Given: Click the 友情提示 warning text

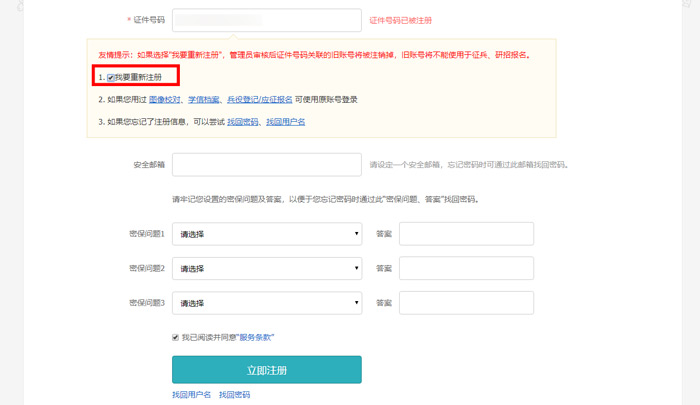Looking at the screenshot, I should pos(315,55).
